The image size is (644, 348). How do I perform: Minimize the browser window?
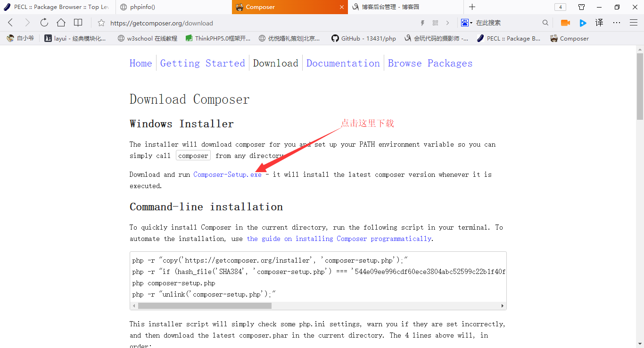point(599,7)
